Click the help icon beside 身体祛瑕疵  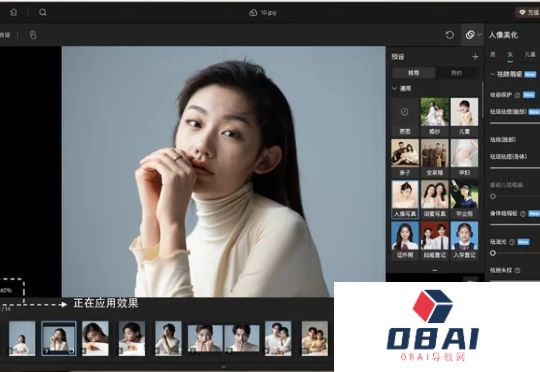point(523,214)
